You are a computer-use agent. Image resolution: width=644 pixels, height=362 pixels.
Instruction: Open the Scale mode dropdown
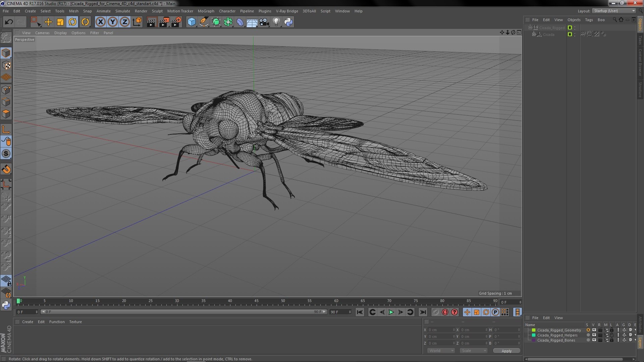(473, 351)
